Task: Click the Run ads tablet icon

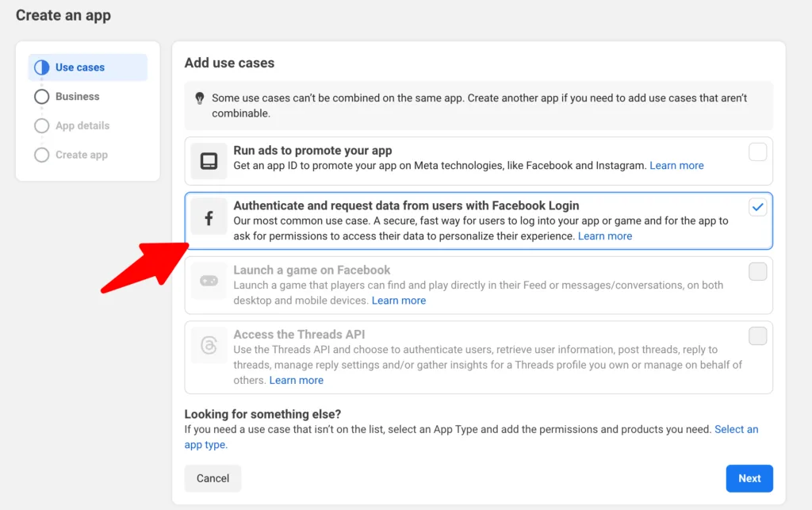Action: pyautogui.click(x=209, y=161)
